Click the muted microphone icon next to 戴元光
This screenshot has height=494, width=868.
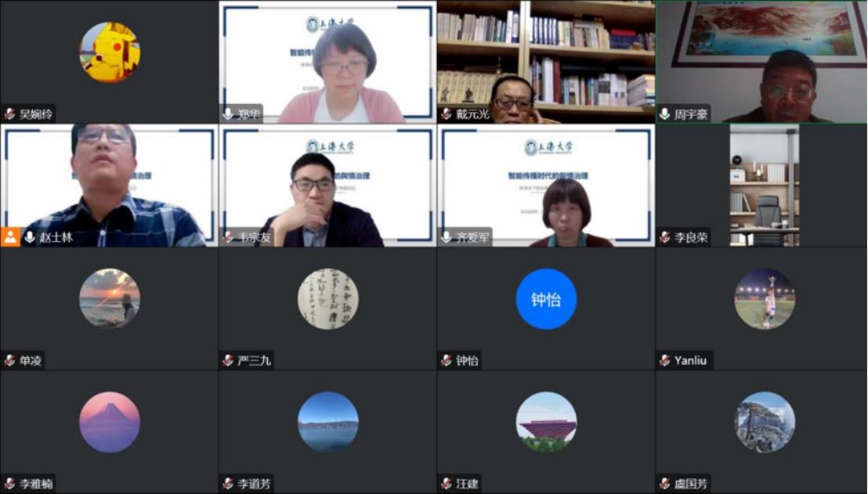coord(447,114)
